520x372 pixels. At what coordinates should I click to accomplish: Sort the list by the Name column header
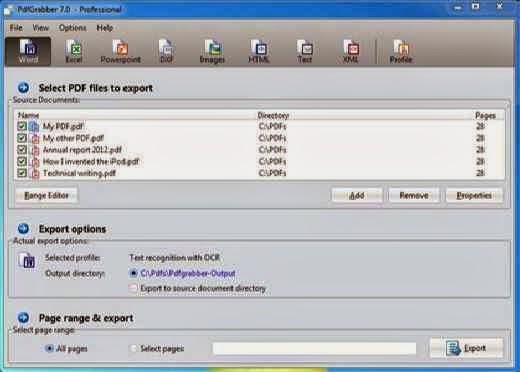click(x=28, y=115)
